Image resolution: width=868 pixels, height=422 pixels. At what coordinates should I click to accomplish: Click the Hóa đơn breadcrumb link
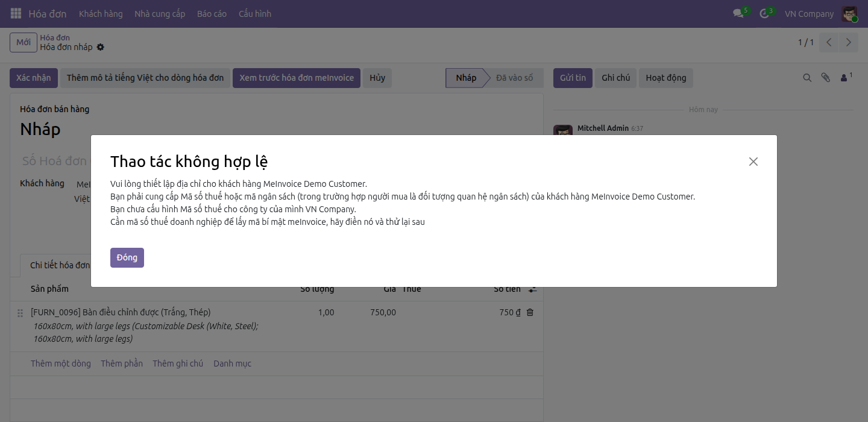click(55, 37)
